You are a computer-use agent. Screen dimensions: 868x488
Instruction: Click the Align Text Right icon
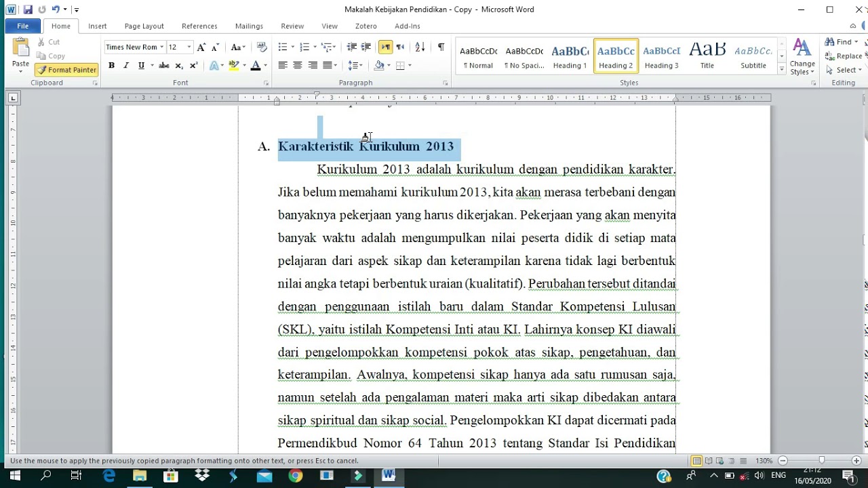313,66
